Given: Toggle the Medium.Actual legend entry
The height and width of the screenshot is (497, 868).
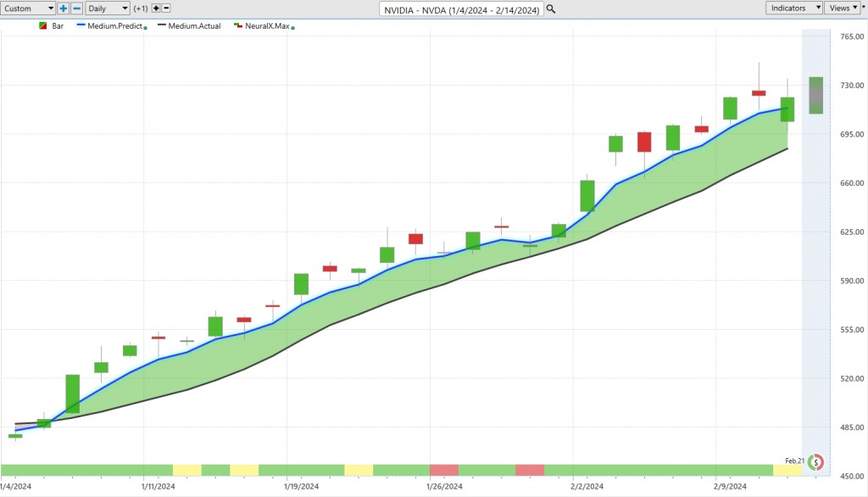Looking at the screenshot, I should pyautogui.click(x=189, y=26).
